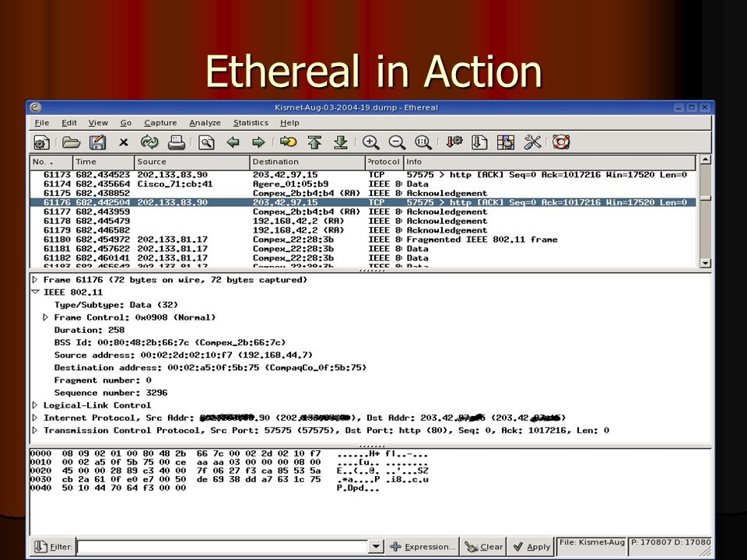Go back with the green left arrow

tap(233, 142)
